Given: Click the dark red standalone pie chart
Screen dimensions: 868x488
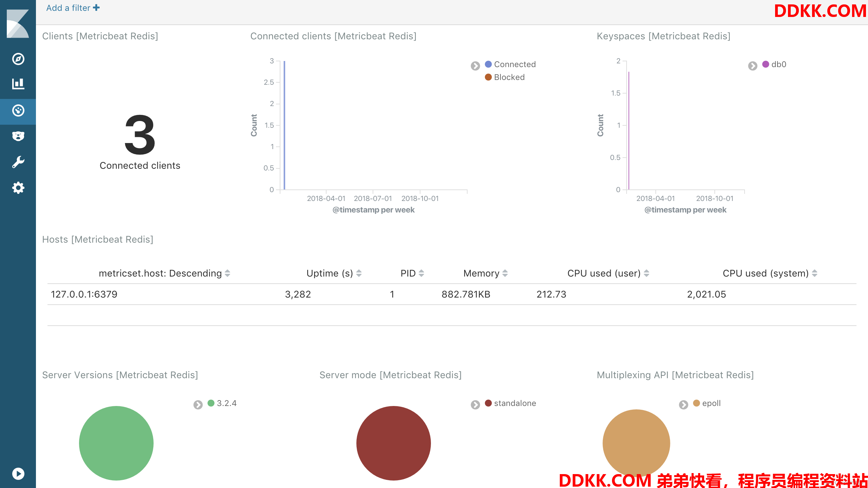Looking at the screenshot, I should pyautogui.click(x=394, y=443).
